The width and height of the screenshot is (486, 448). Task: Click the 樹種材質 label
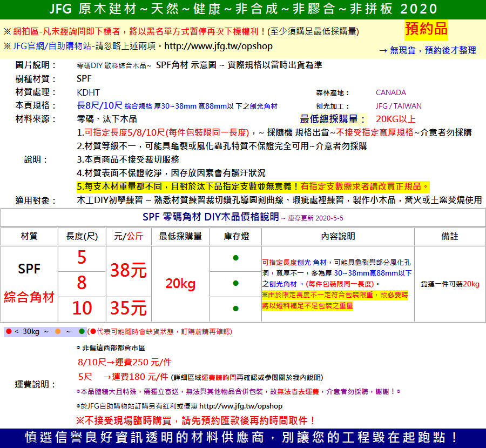[x=35, y=79]
